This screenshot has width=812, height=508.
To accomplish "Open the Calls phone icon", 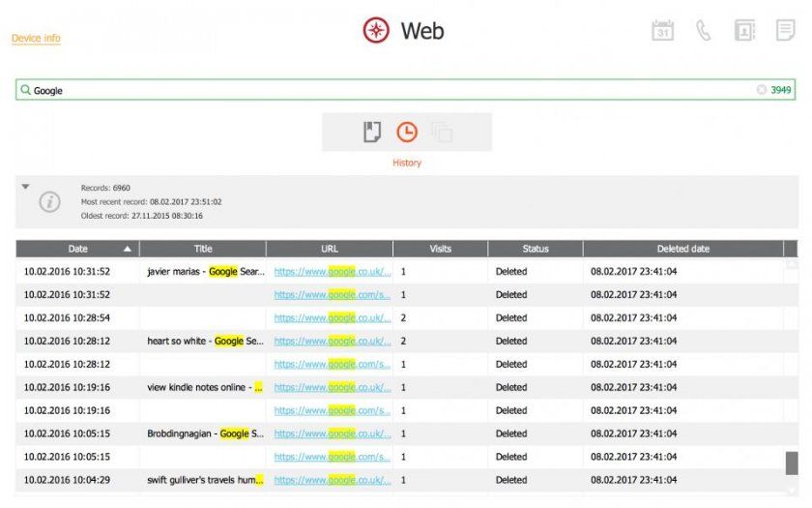I will tap(704, 31).
